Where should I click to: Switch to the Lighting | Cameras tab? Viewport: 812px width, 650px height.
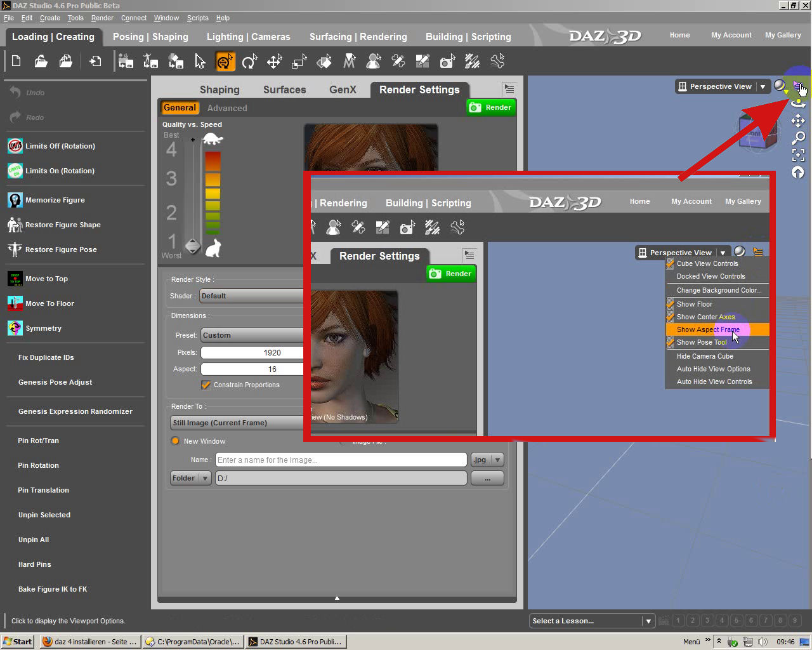pyautogui.click(x=248, y=37)
